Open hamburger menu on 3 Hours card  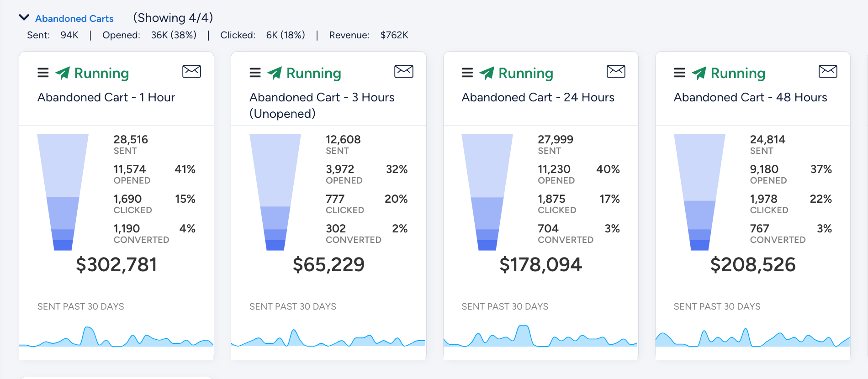(255, 73)
